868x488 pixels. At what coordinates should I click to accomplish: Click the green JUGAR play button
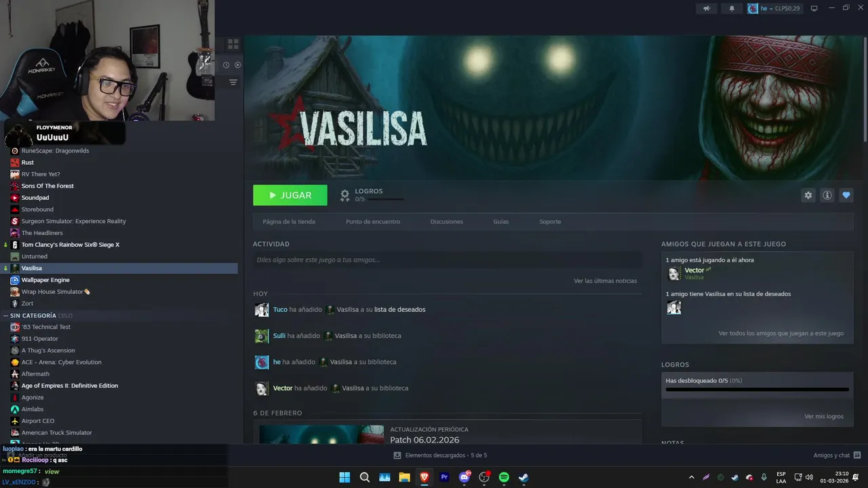point(290,195)
